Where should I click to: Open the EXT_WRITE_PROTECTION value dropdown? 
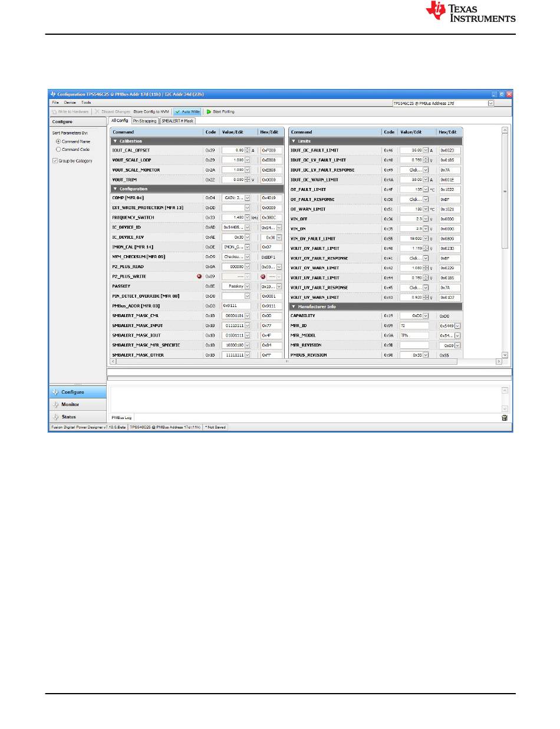(x=248, y=207)
